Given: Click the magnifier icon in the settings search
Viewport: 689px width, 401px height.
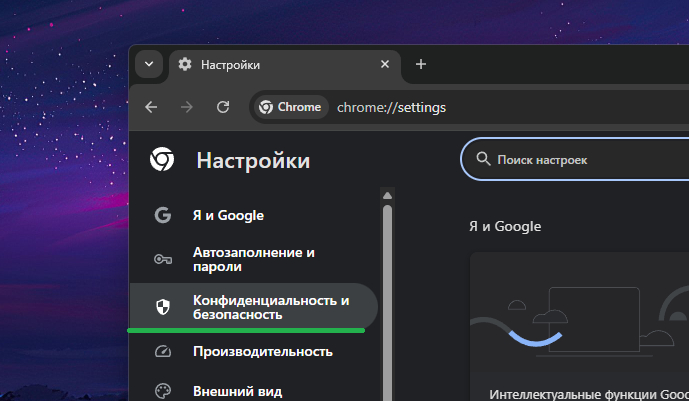Looking at the screenshot, I should [x=483, y=159].
